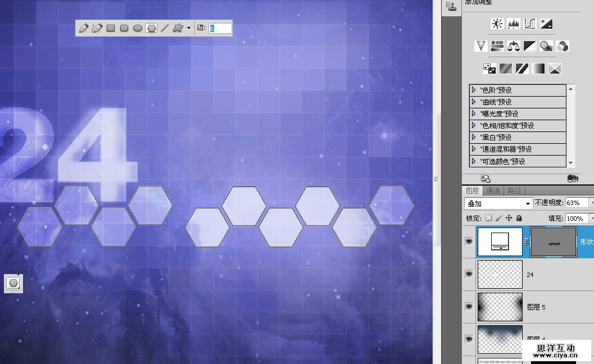Choose the Rounded Rectangle shape tool
The width and height of the screenshot is (594, 364).
124,28
